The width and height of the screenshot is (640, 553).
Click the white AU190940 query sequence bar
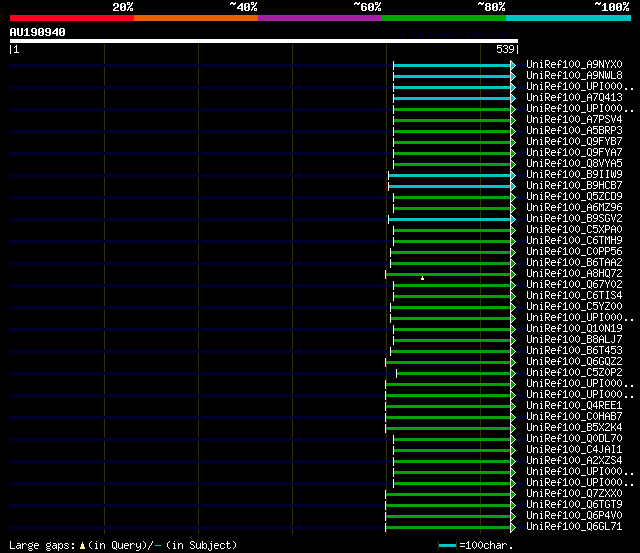point(264,41)
